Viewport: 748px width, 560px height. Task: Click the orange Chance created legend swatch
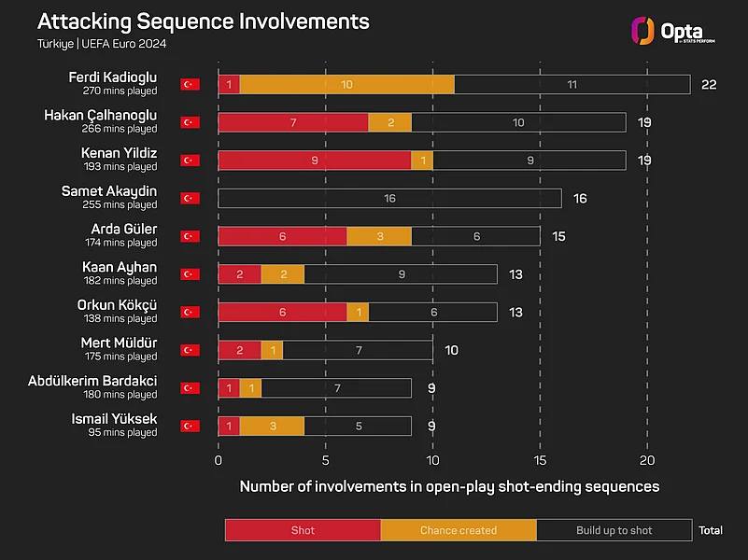pos(459,530)
